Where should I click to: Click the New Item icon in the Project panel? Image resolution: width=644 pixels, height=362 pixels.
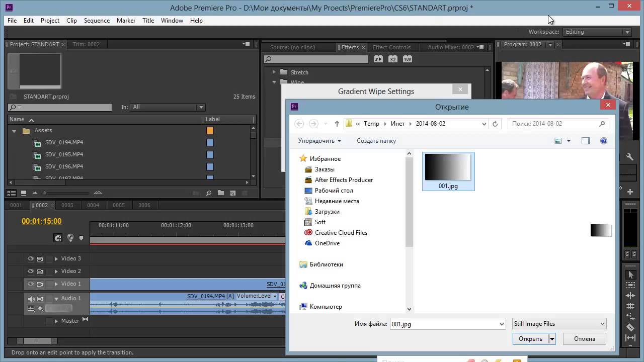point(232,193)
